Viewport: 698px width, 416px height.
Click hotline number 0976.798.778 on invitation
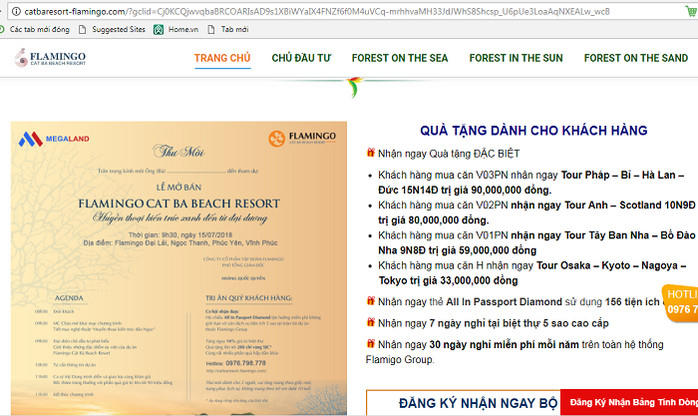coord(245,363)
